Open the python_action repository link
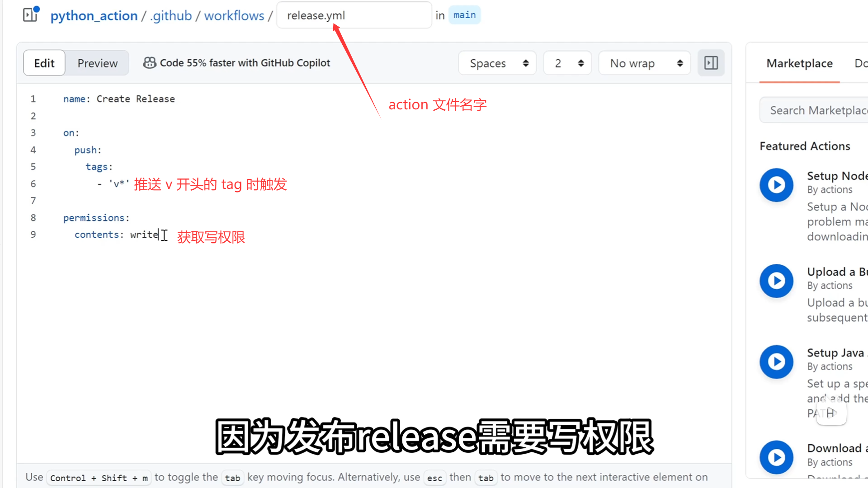The image size is (868, 488). 94,15
